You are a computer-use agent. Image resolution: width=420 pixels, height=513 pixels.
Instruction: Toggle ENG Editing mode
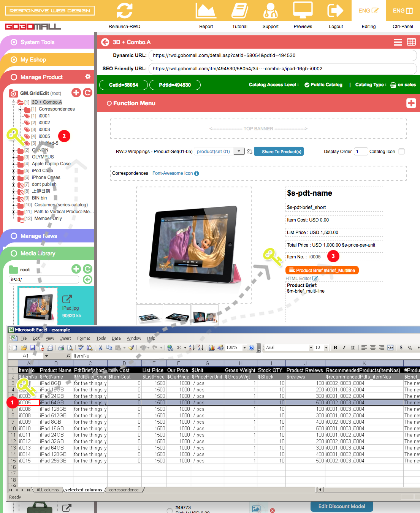click(368, 11)
